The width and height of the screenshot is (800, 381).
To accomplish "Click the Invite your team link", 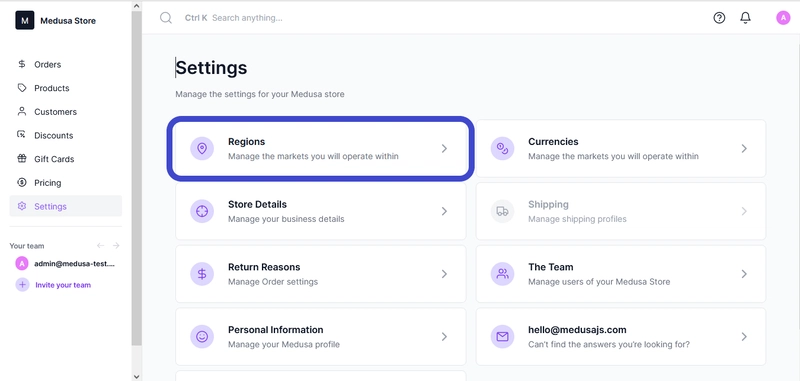I will point(63,285).
